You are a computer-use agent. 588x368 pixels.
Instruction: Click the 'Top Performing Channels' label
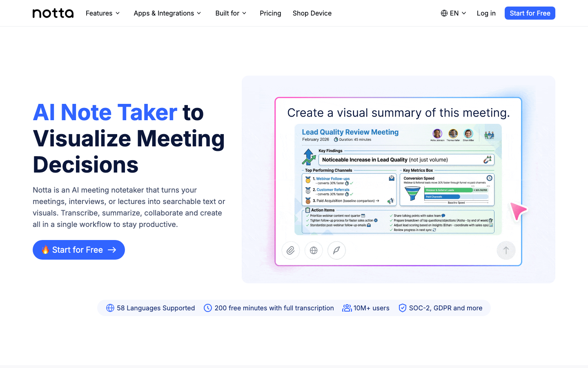coord(329,171)
